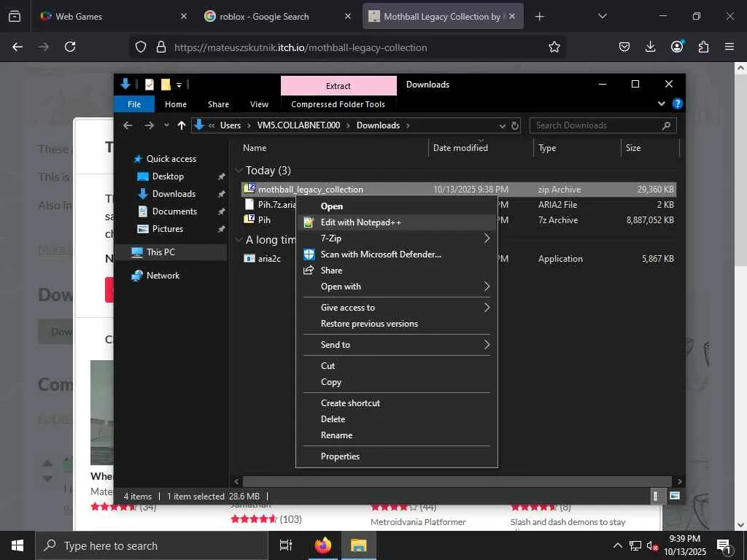
Task: Open Firefox hamburger application menu
Action: pyautogui.click(x=729, y=47)
